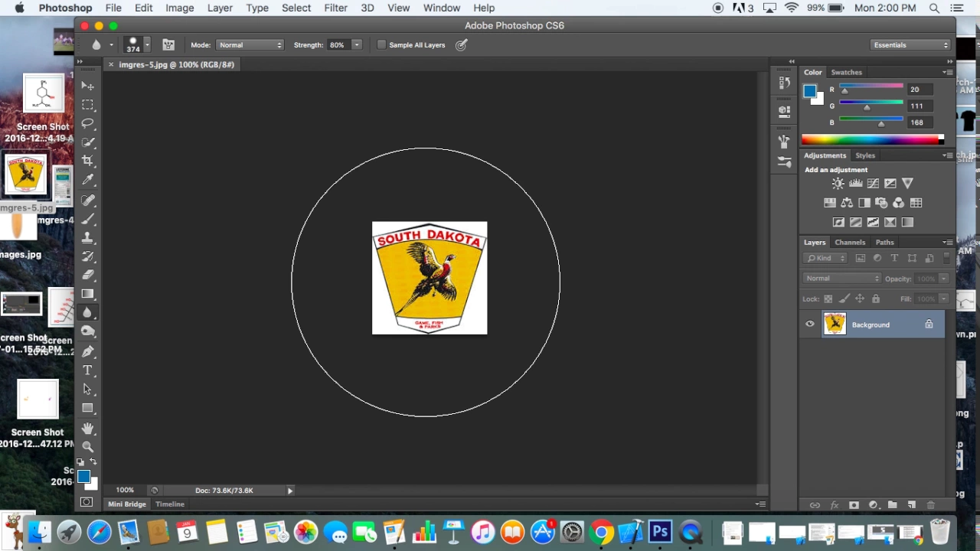This screenshot has width=980, height=551.
Task: Open the Color panel menu
Action: [949, 73]
